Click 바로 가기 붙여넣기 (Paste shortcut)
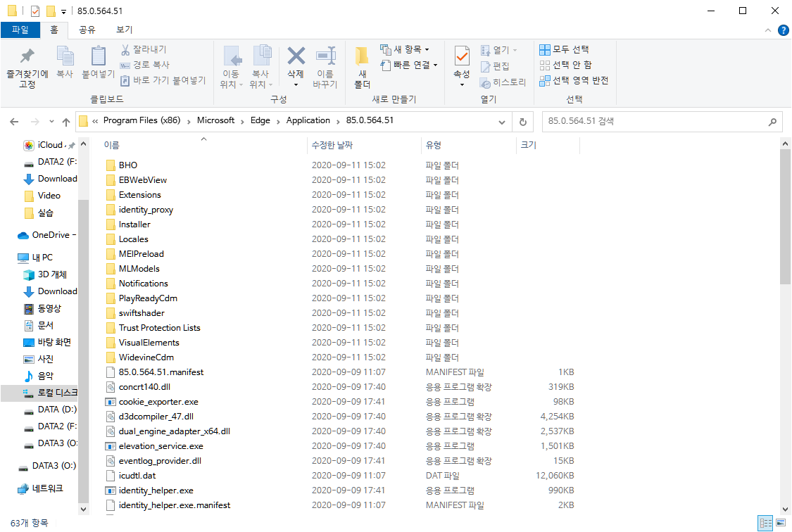The image size is (792, 532). [x=163, y=80]
